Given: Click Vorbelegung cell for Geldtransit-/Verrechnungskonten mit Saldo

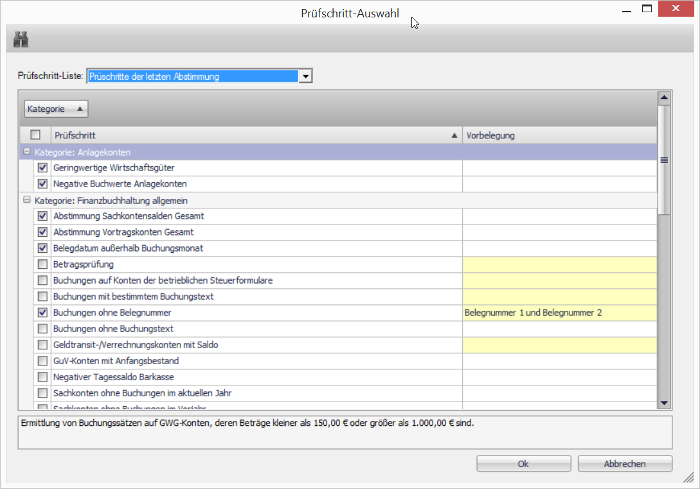Looking at the screenshot, I should tap(559, 345).
